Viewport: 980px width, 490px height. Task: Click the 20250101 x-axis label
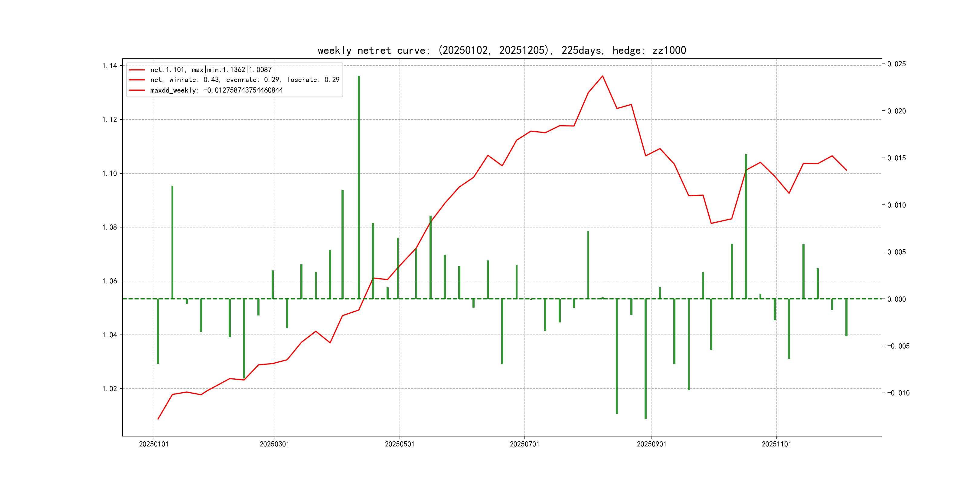click(154, 444)
